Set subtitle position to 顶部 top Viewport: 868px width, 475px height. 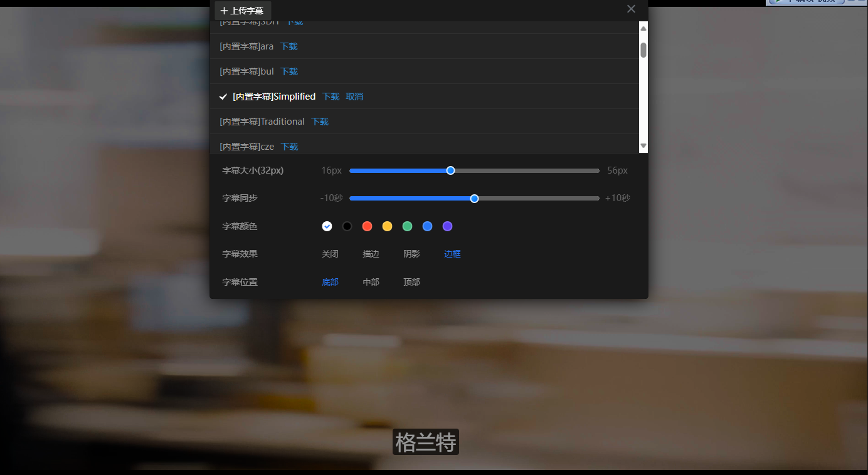coord(411,282)
